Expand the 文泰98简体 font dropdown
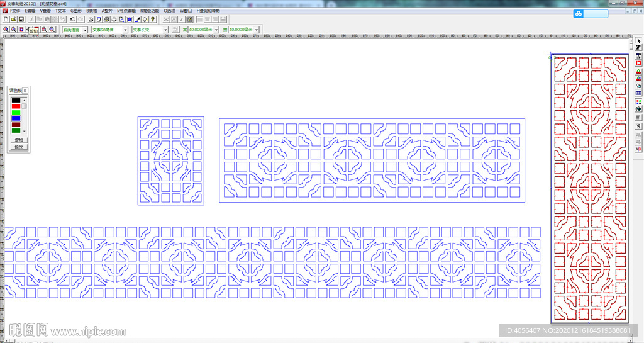The width and height of the screenshot is (644, 343). [x=125, y=30]
